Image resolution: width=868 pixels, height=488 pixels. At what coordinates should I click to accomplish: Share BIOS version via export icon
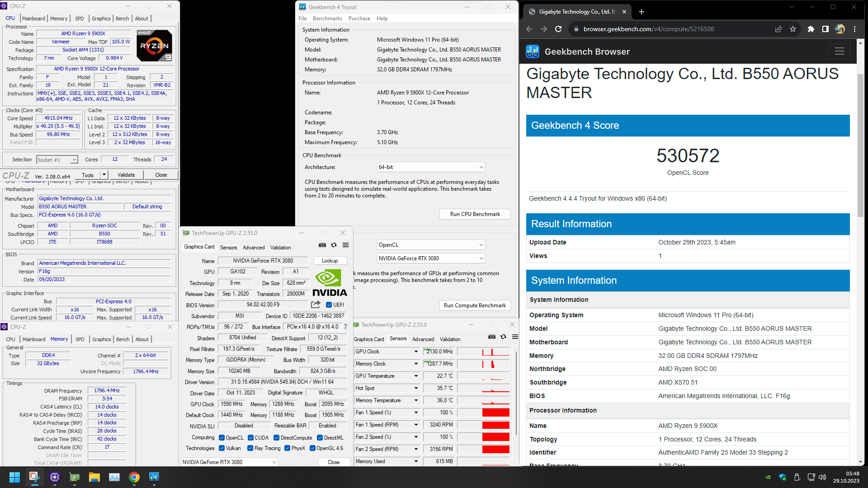(x=316, y=305)
